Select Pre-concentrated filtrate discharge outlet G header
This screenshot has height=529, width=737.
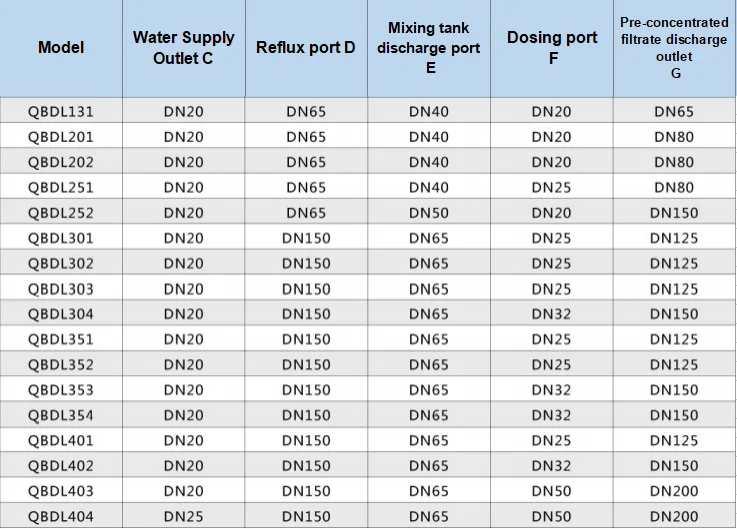coord(674,47)
